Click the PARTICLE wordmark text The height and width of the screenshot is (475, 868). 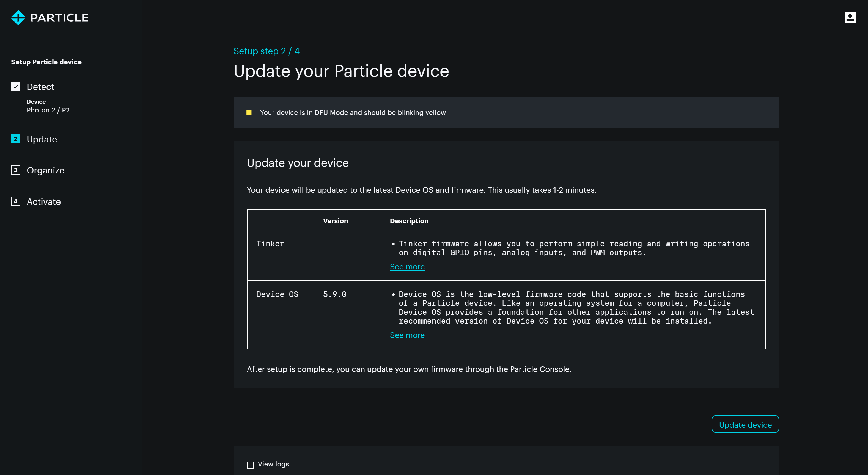point(59,18)
